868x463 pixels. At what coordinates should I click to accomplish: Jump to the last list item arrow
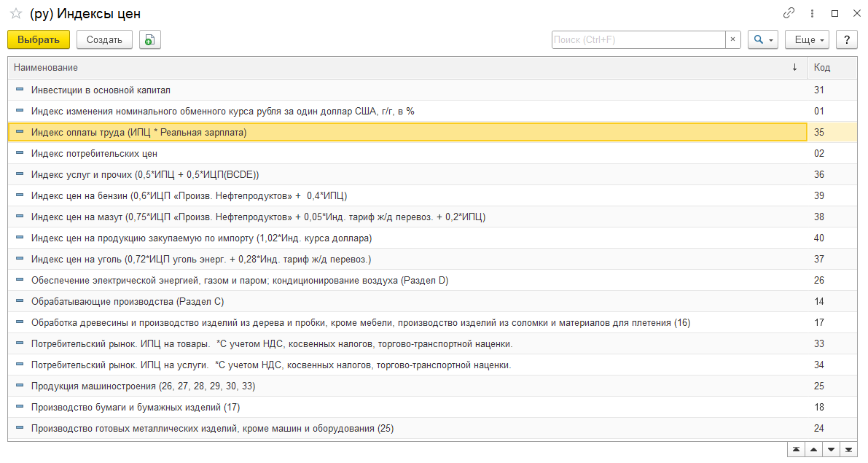pyautogui.click(x=849, y=449)
